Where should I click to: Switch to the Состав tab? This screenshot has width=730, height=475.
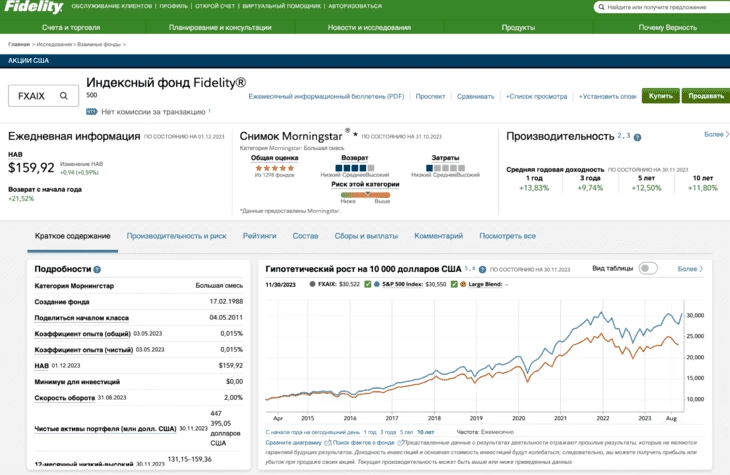(305, 236)
